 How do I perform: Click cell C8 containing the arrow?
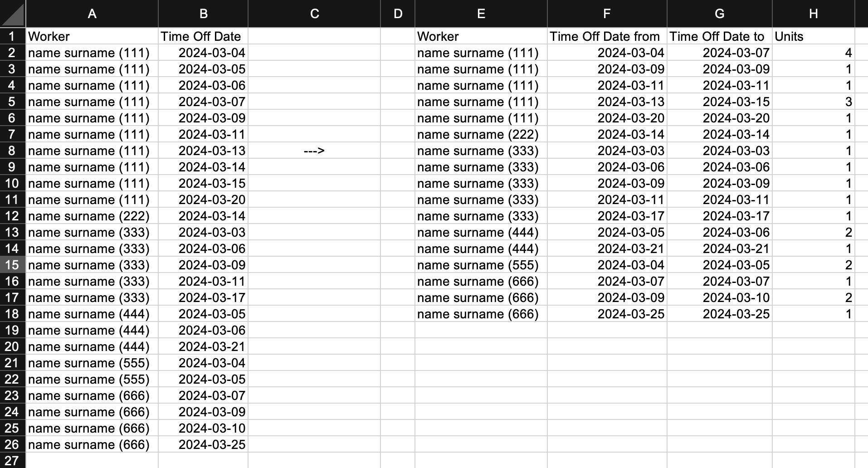click(x=314, y=151)
